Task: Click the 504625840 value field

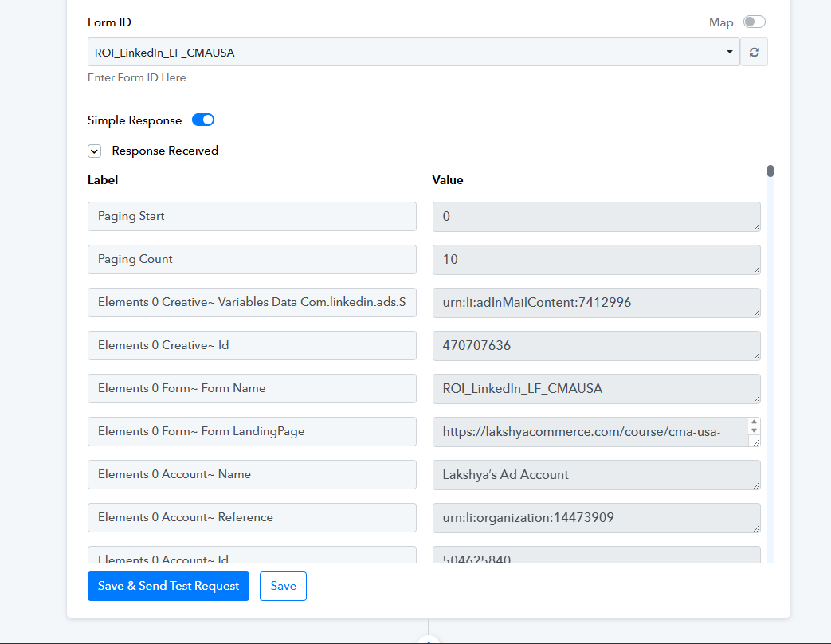Action: point(596,555)
